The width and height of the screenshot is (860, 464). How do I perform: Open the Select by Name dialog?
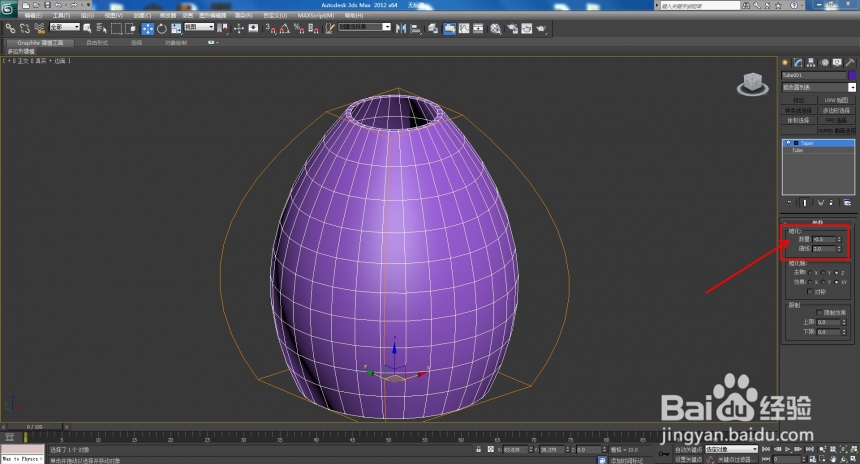[x=101, y=28]
